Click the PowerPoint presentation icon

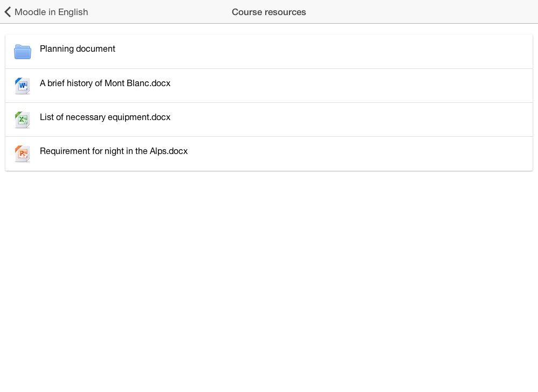(x=23, y=153)
